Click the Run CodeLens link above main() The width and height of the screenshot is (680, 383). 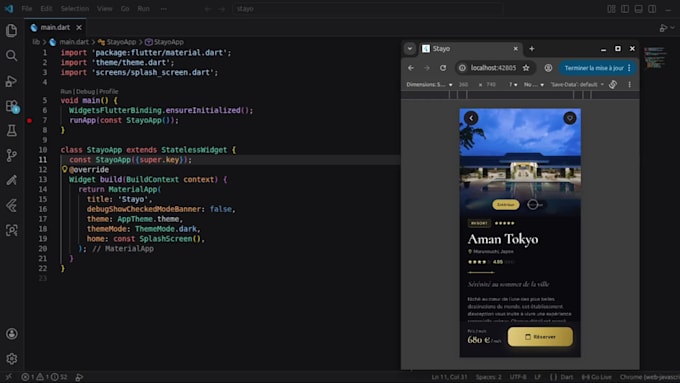click(x=65, y=92)
